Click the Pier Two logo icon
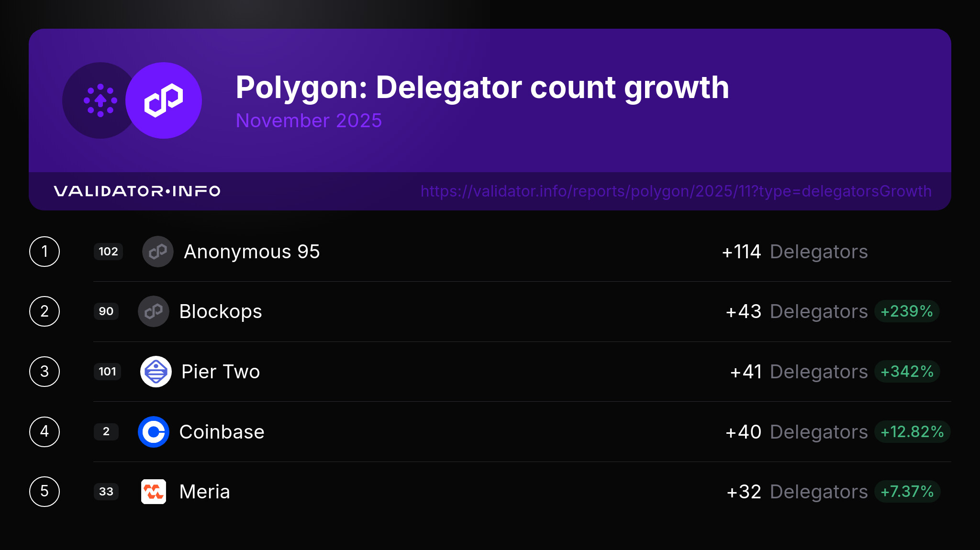Image resolution: width=980 pixels, height=550 pixels. tap(156, 372)
